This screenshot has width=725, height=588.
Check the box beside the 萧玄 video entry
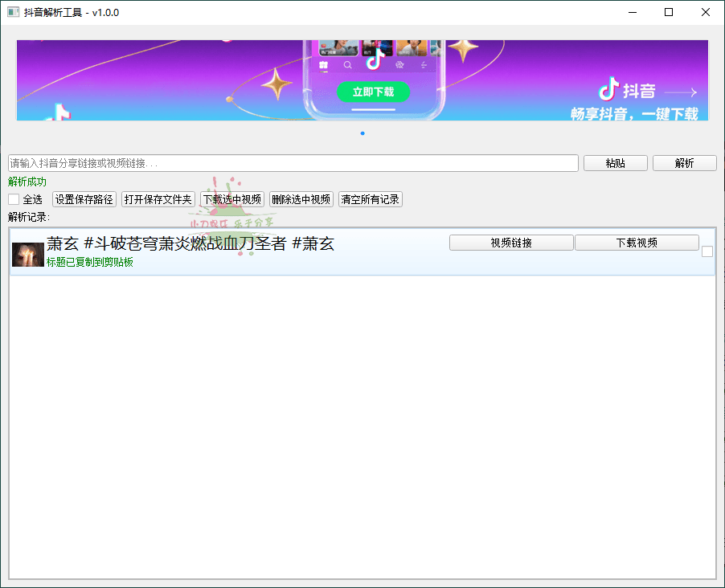point(707,251)
